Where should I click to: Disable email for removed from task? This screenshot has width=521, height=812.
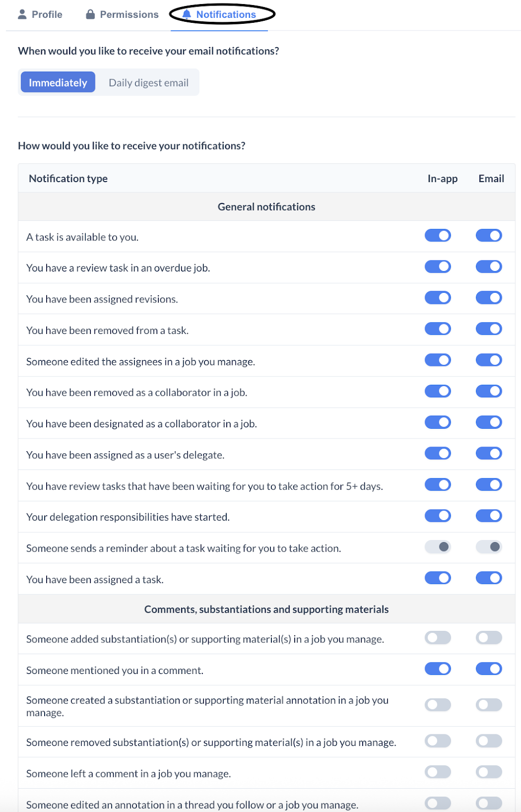[489, 329]
